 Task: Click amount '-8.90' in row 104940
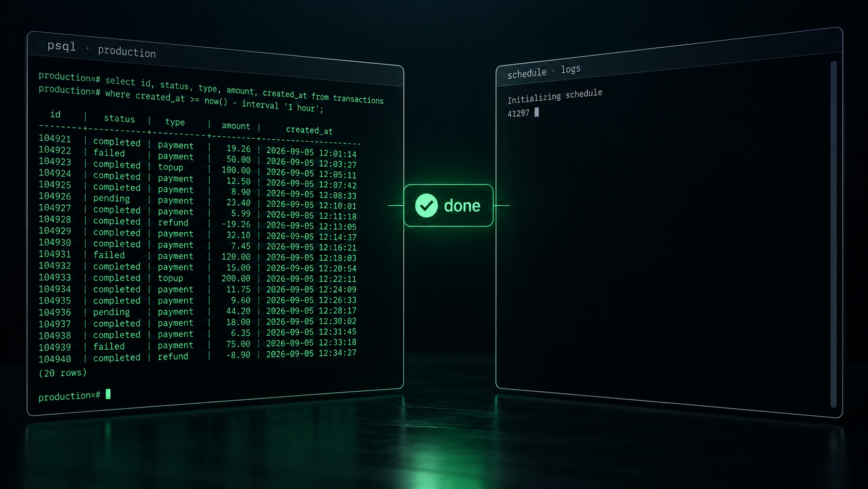[238, 355]
